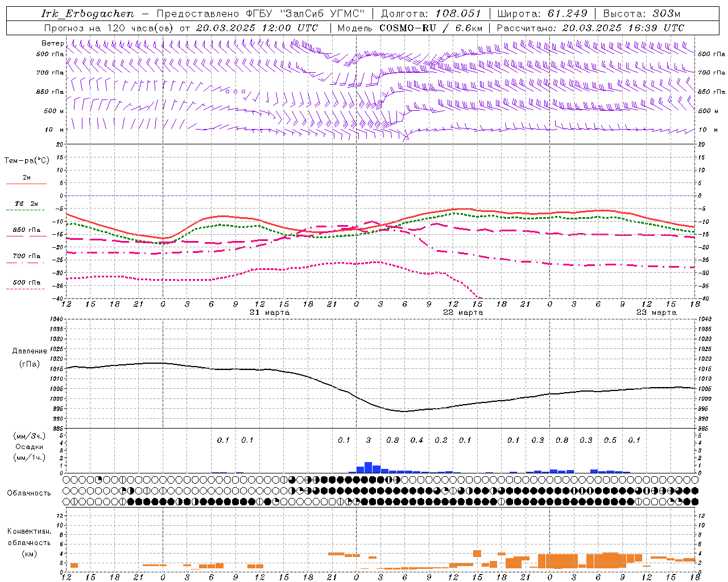
Task: Click the 500 м wind level label on left
Action: 54,111
